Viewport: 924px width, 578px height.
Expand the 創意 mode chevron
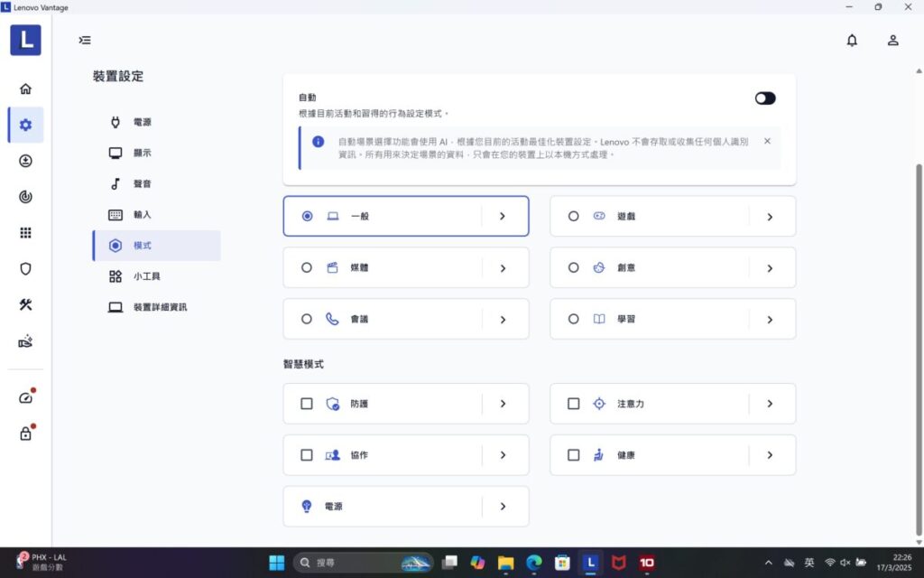tap(770, 268)
